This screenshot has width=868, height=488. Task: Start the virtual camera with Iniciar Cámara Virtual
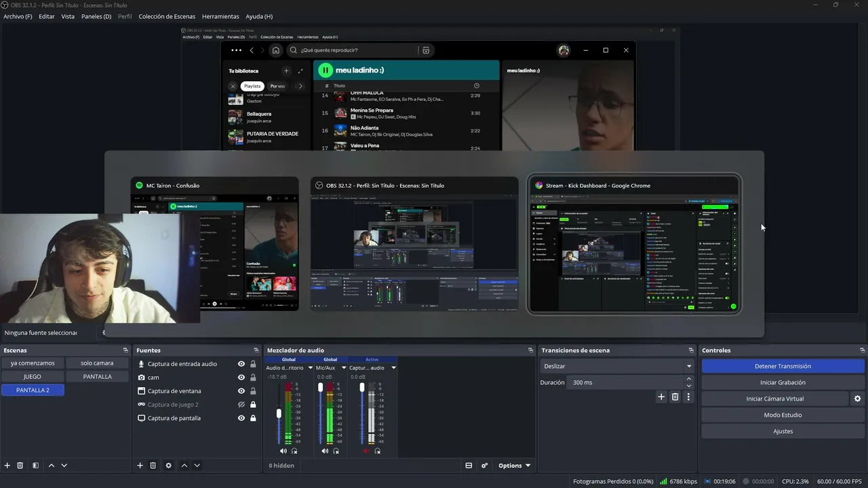[775, 399]
